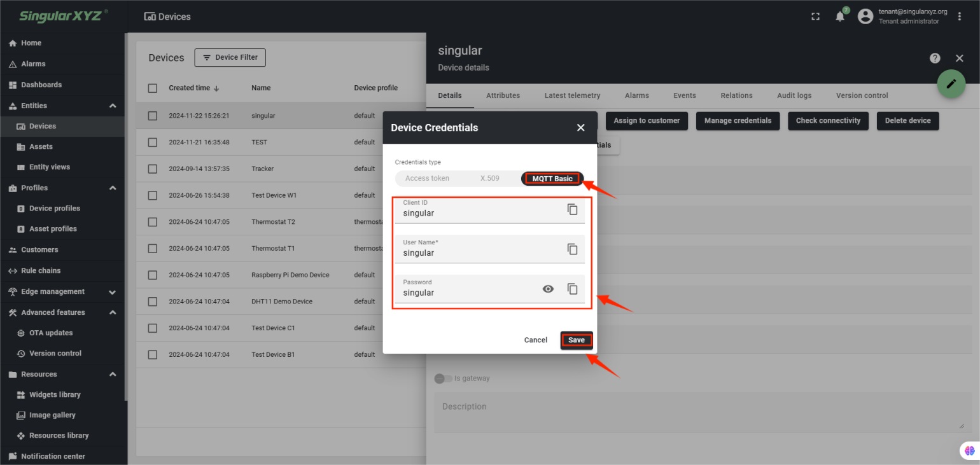The height and width of the screenshot is (465, 980).
Task: Open the notifications bell
Action: [840, 17]
